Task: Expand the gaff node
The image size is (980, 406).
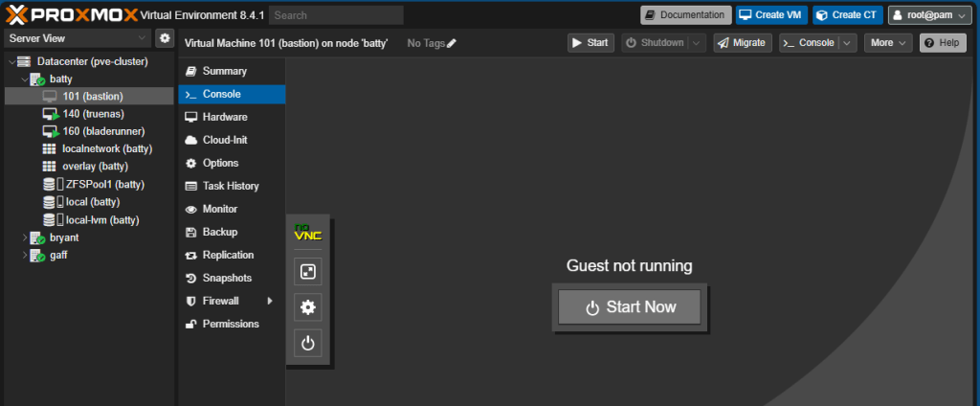Action: pos(25,255)
